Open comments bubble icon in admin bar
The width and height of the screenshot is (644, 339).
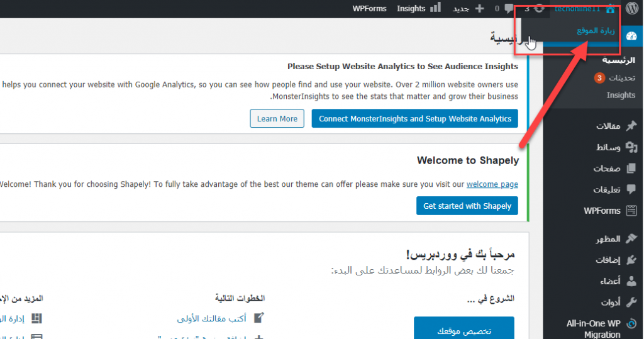coord(509,8)
